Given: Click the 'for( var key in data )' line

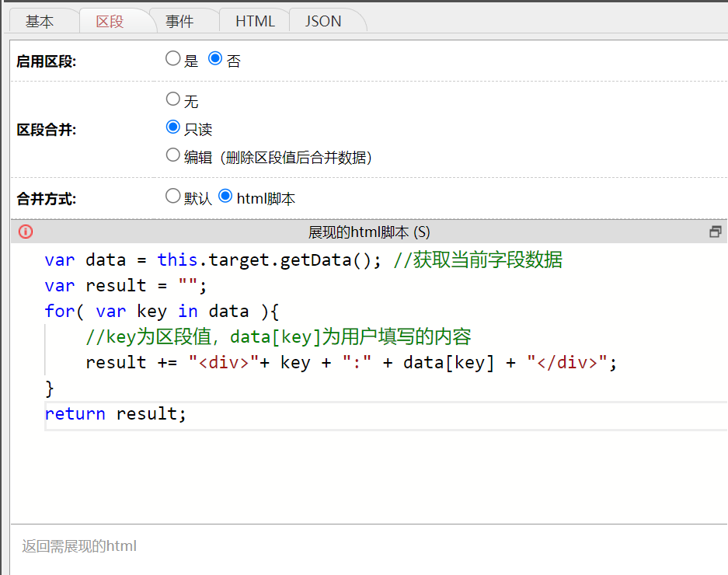Looking at the screenshot, I should click(162, 312).
